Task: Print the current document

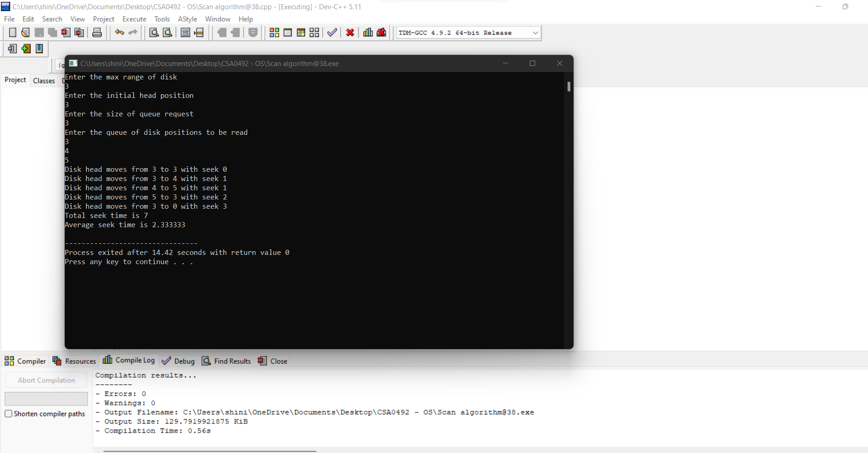Action: (97, 32)
